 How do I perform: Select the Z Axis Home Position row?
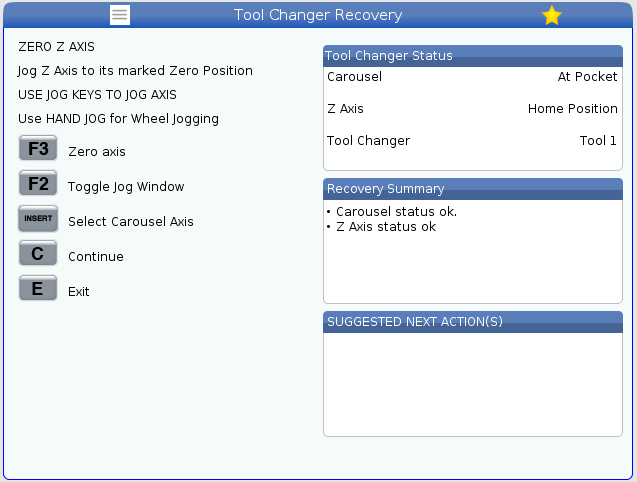click(472, 109)
